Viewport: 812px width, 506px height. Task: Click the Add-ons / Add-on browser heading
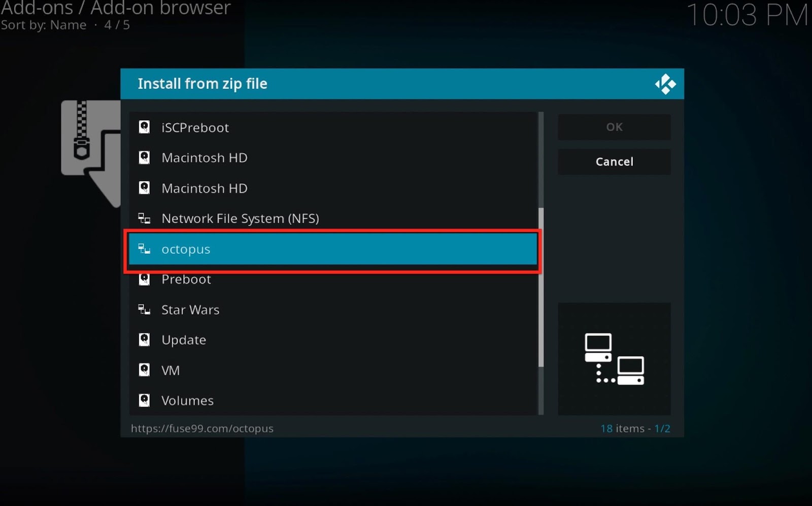116,8
